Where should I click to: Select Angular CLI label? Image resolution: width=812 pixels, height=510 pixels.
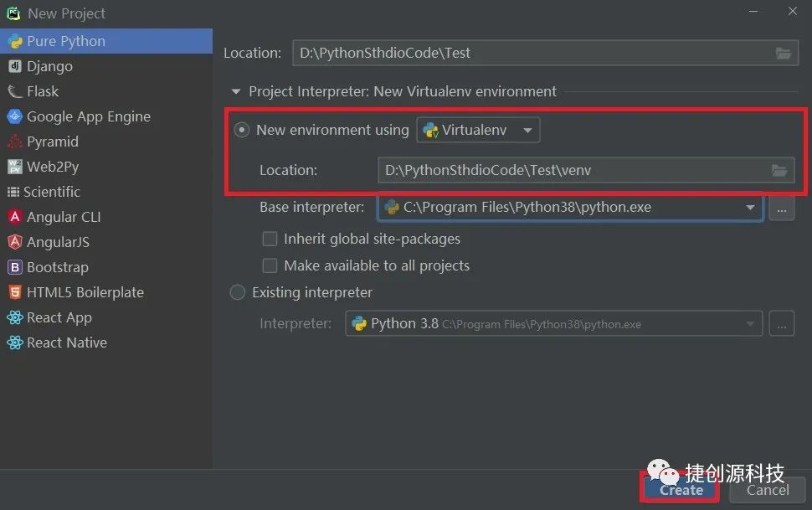click(64, 217)
